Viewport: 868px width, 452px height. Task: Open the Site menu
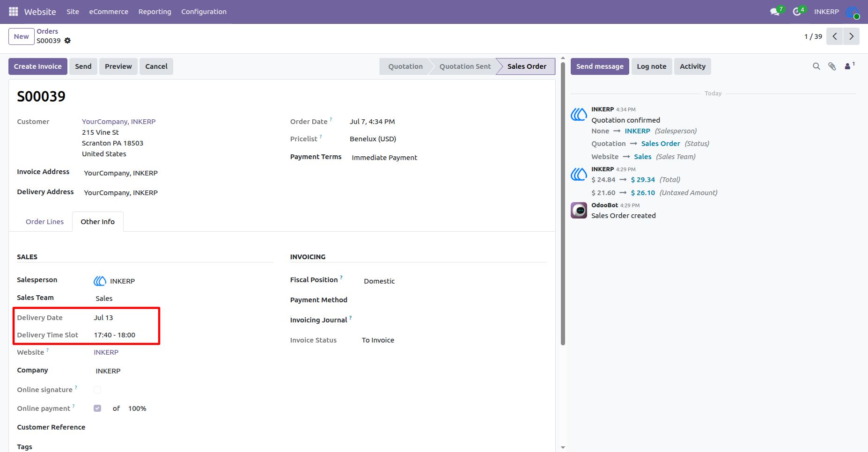tap(73, 12)
